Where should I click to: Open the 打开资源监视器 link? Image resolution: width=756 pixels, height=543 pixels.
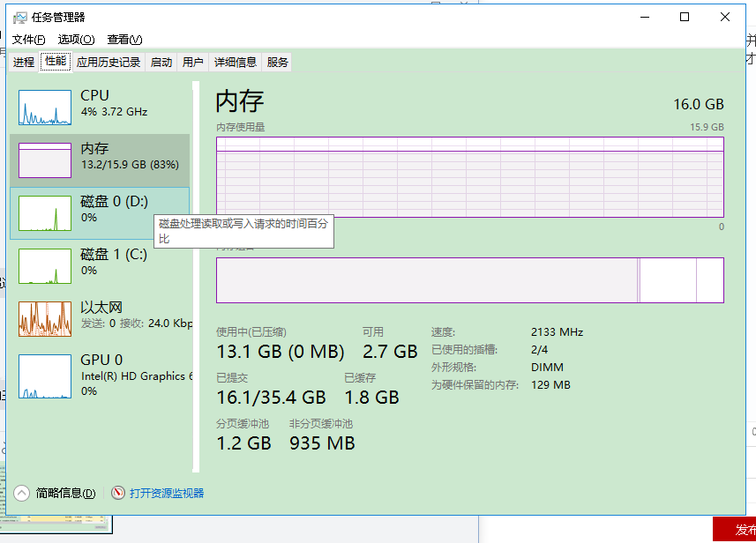coord(167,493)
